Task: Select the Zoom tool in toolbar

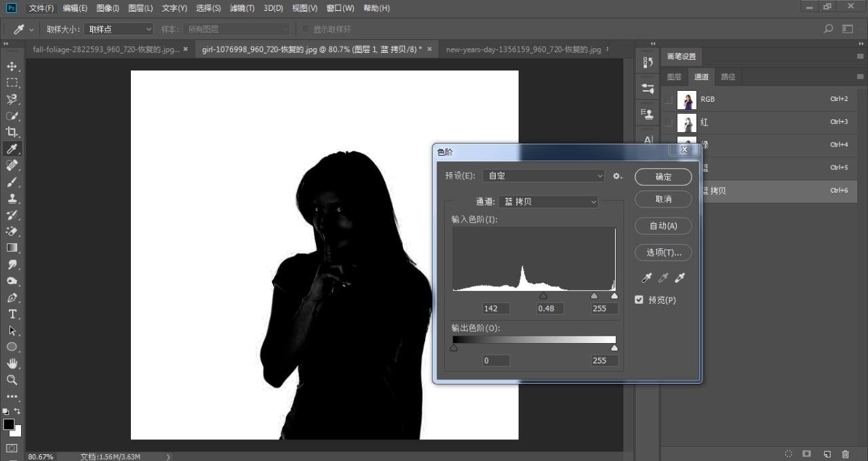Action: 12,380
